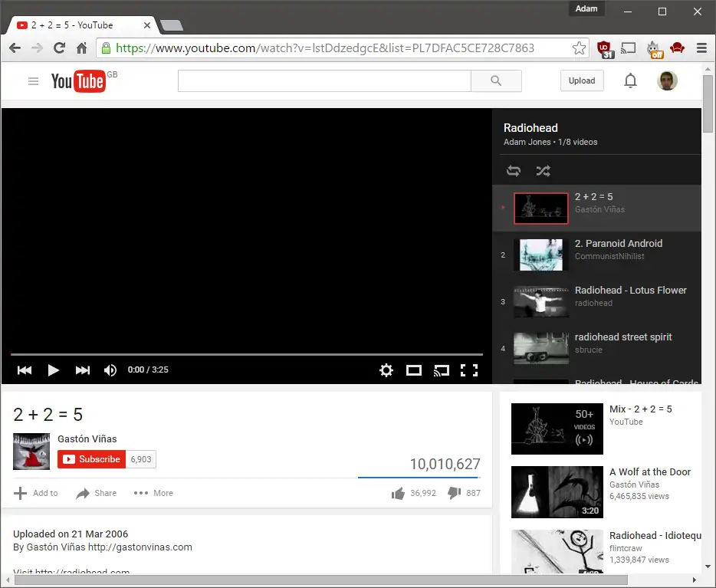Play radiohead street spirit in playlist
This screenshot has height=588, width=716.
click(597, 348)
